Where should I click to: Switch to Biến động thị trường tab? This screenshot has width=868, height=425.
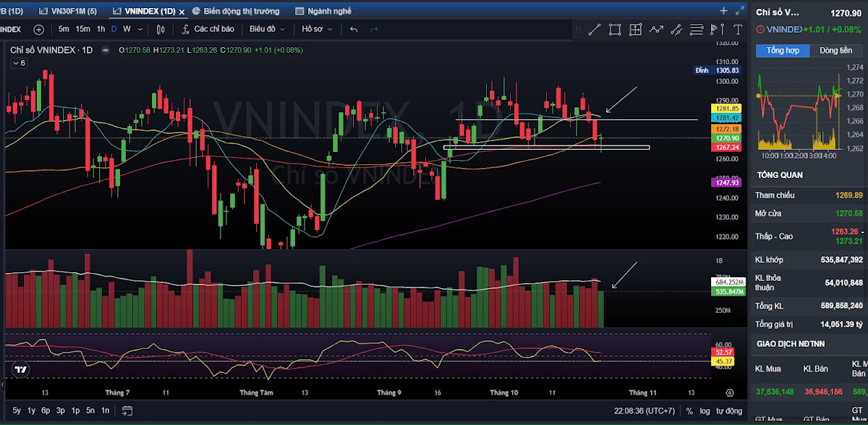coord(235,11)
